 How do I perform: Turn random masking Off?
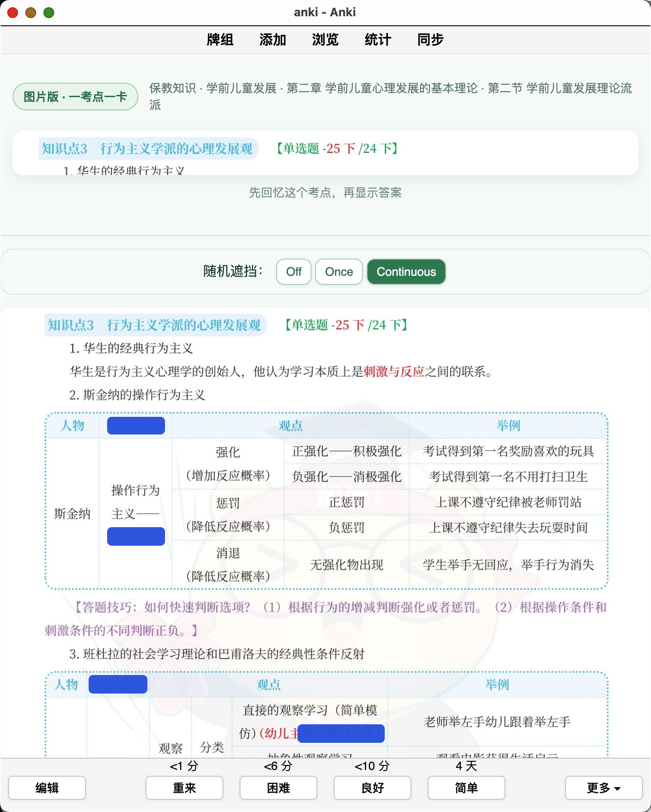point(294,272)
